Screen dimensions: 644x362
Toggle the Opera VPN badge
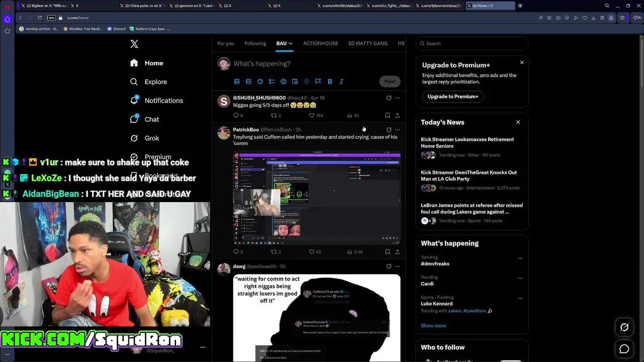[51, 18]
